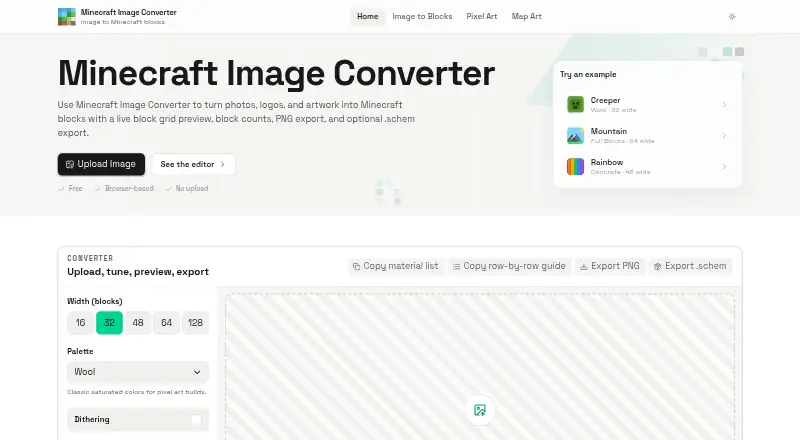Click the 'Palette' label

click(x=80, y=351)
